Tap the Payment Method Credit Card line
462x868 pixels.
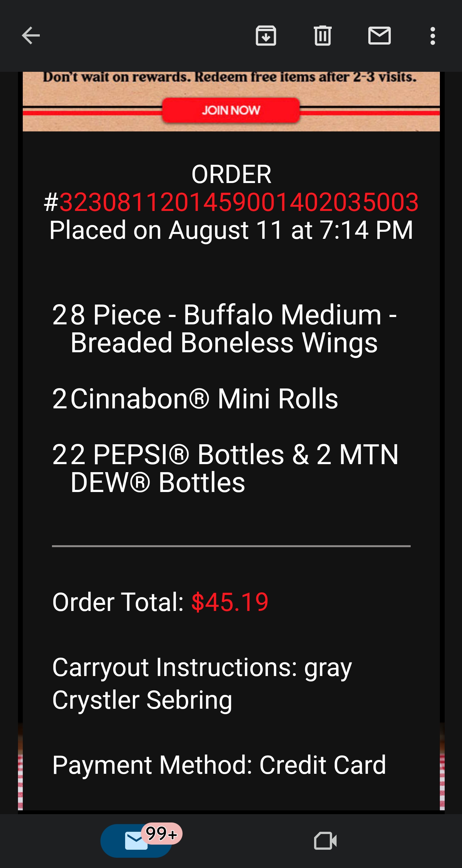(x=219, y=765)
